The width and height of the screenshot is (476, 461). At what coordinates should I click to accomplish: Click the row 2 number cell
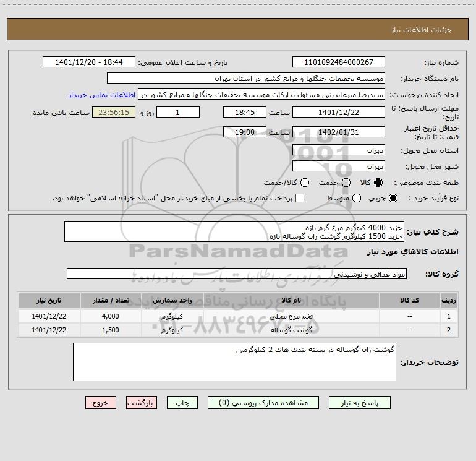(448, 330)
